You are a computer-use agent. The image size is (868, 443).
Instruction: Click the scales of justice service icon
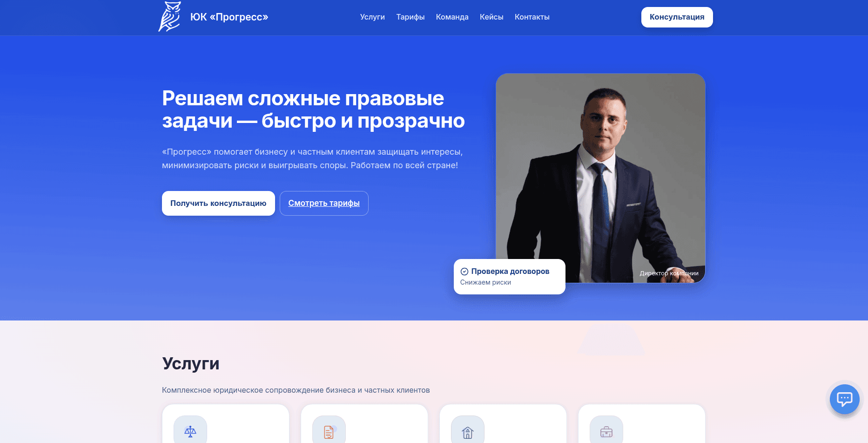190,431
